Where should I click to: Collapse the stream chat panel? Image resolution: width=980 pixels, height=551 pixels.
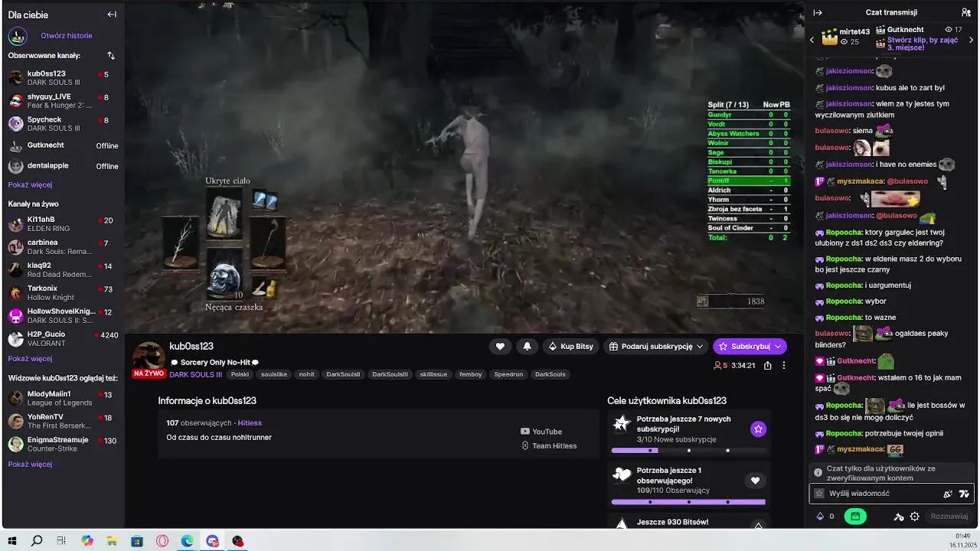tap(818, 12)
